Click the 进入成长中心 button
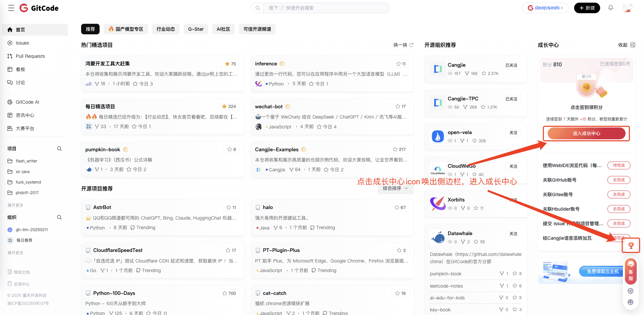Viewport: 644px width, 315px height. 586,133
